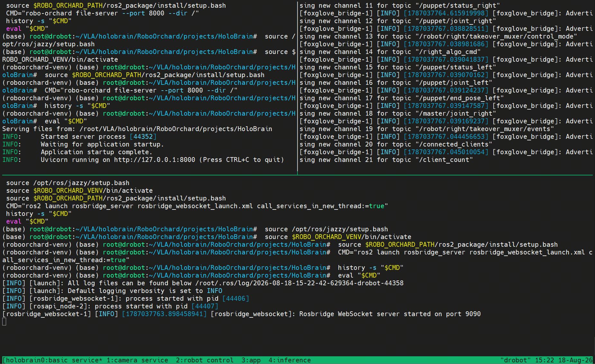The height and width of the screenshot is (364, 595).
Task: Click topic "/puppet/status_left" in right pane
Action: click(456, 67)
